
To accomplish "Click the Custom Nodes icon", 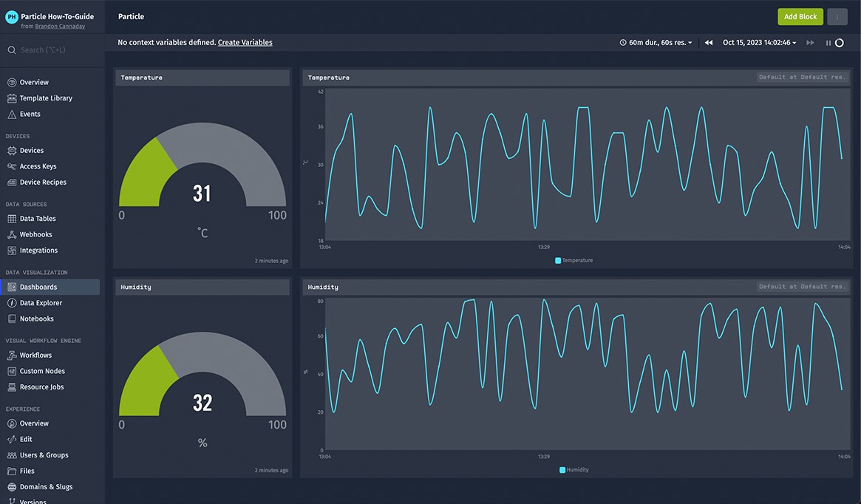I will click(12, 371).
